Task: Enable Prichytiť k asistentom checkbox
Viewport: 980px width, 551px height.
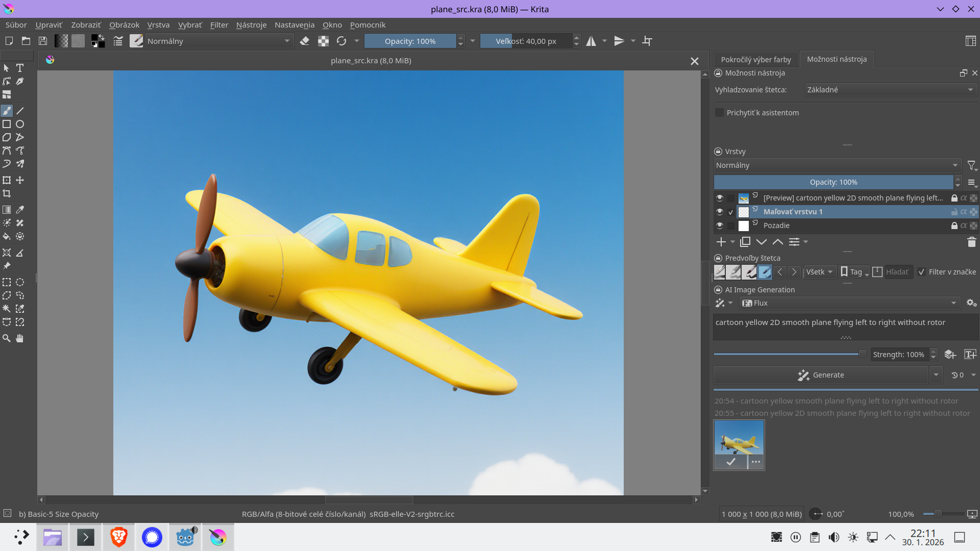Action: pyautogui.click(x=720, y=113)
